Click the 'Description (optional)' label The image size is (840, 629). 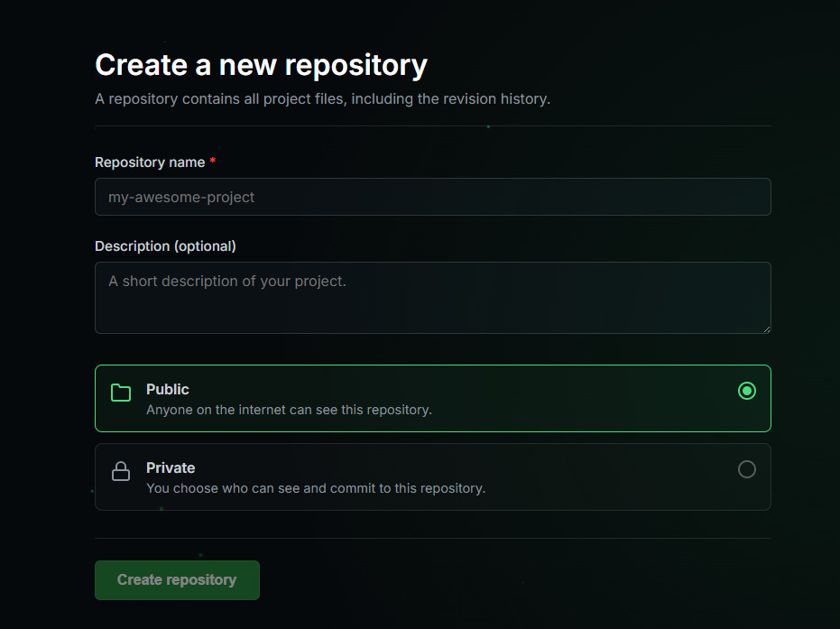[165, 246]
